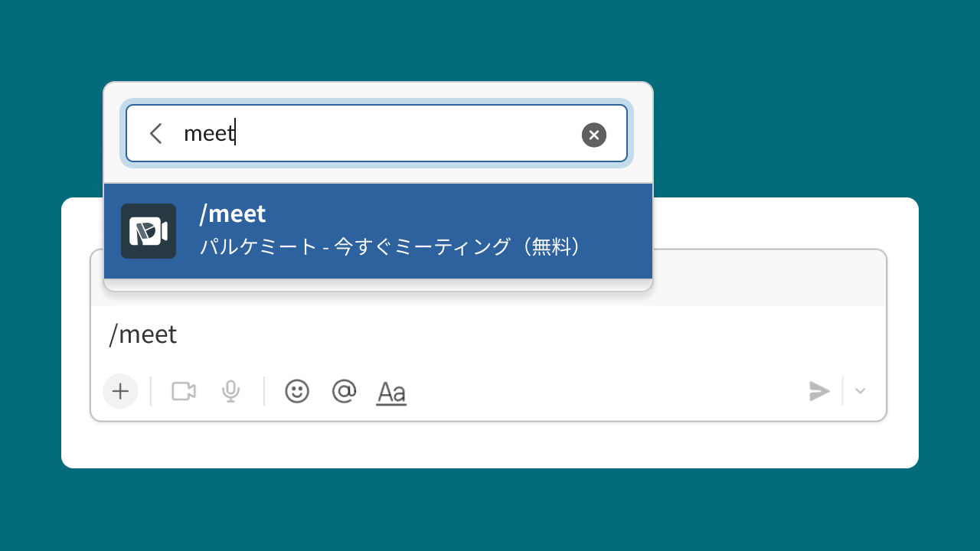Click the @ mention icon
980x551 pixels.
344,391
